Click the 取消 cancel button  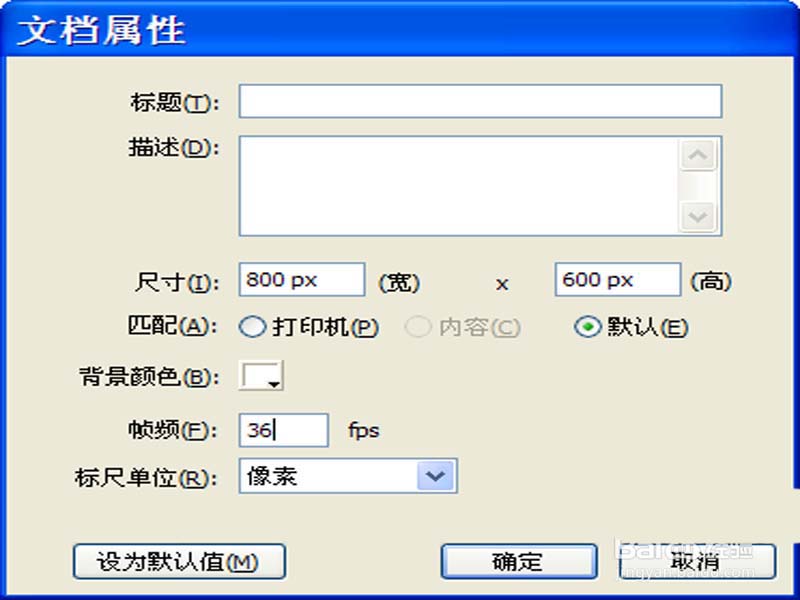tap(697, 562)
